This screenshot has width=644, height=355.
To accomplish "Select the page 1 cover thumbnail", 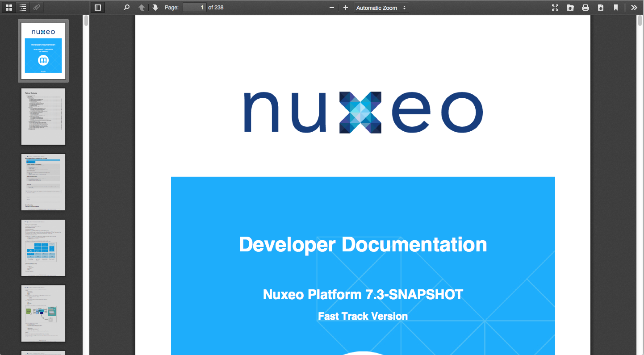I will [43, 51].
